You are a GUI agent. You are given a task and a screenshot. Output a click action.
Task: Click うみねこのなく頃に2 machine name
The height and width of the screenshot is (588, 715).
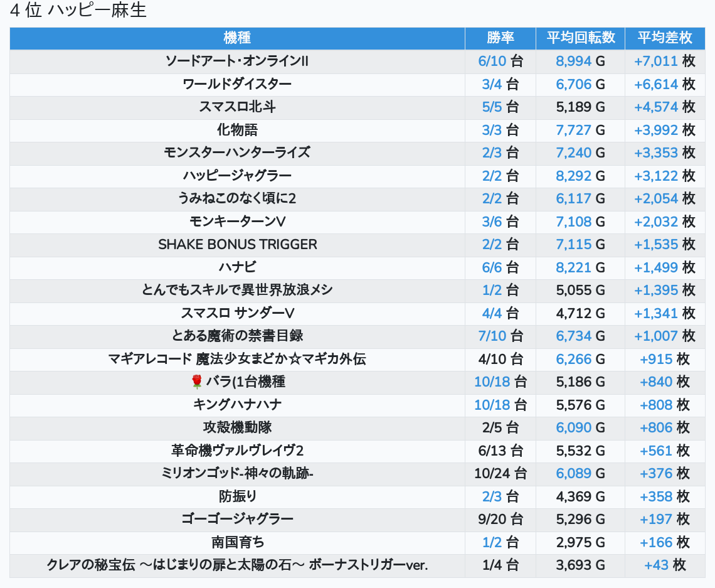237,198
